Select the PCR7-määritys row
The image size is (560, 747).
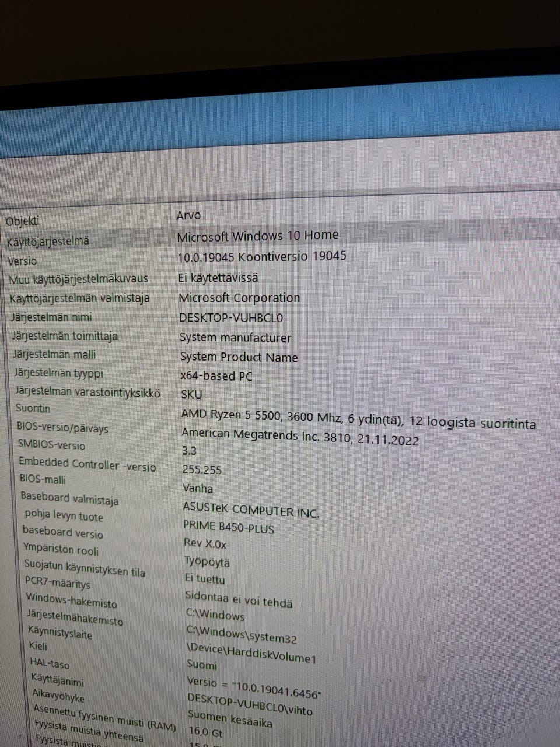[58, 582]
